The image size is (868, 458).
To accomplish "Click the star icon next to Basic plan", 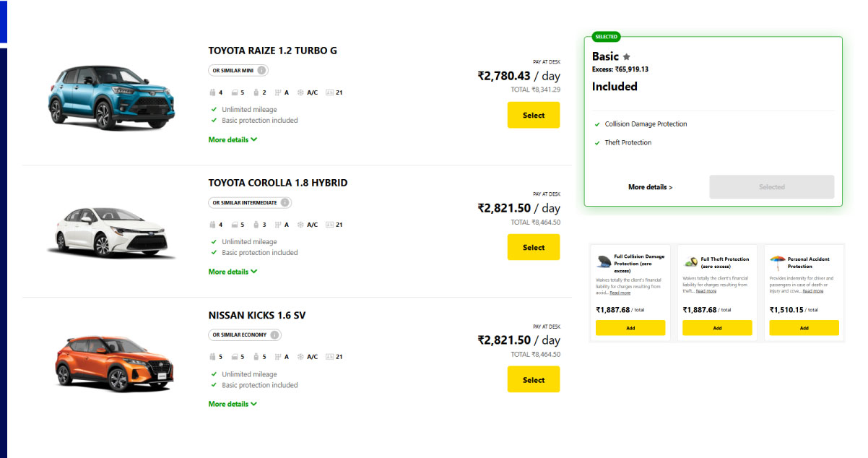I will (626, 56).
